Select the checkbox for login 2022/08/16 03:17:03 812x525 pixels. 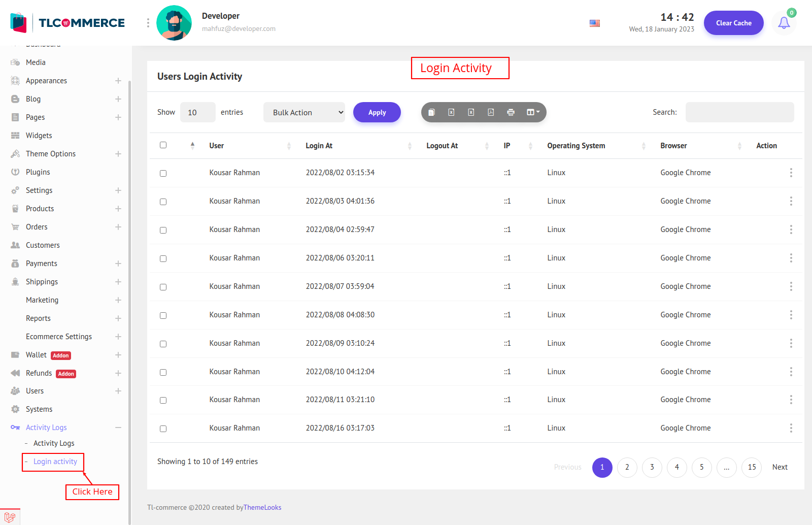(163, 429)
